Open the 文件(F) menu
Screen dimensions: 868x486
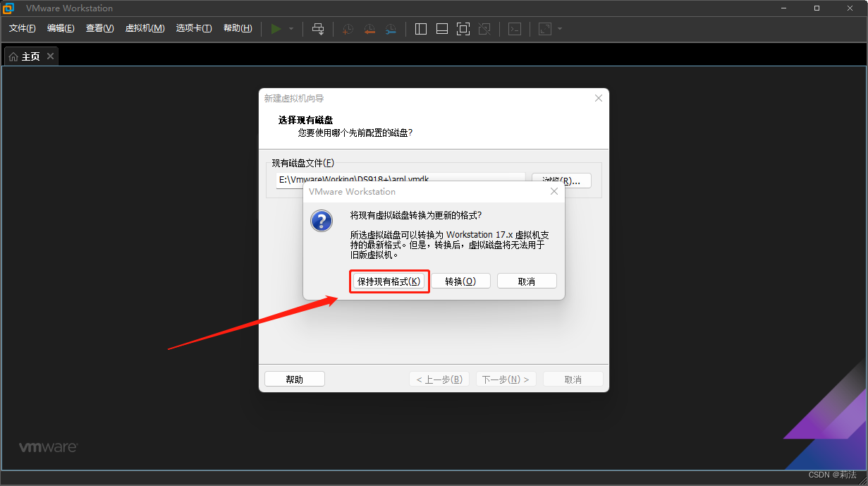23,28
